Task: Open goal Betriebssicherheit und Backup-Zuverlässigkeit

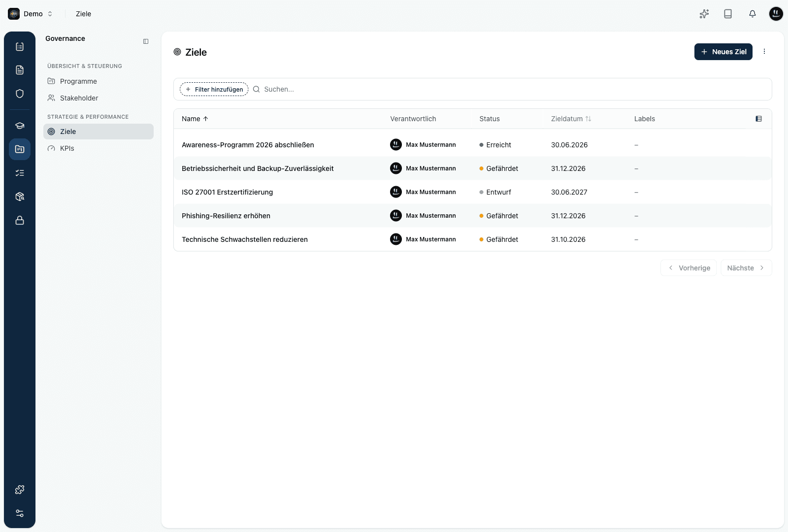Action: (258, 168)
